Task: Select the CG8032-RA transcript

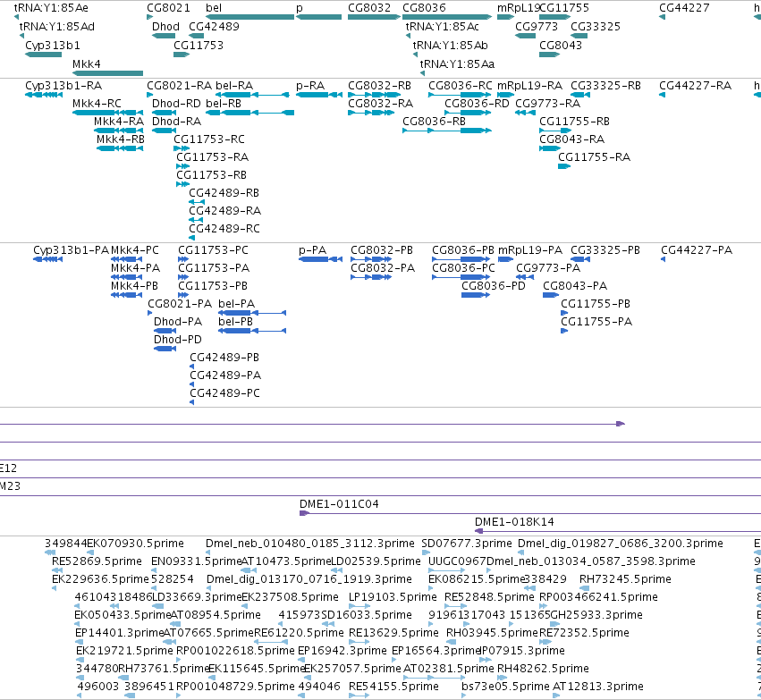Action: [371, 113]
